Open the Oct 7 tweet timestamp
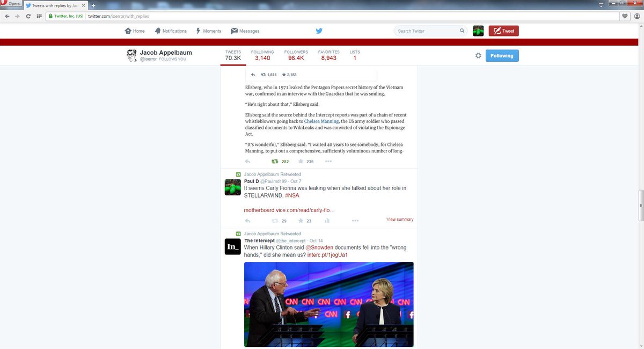Screen dimensions: 644x349 pos(296,181)
